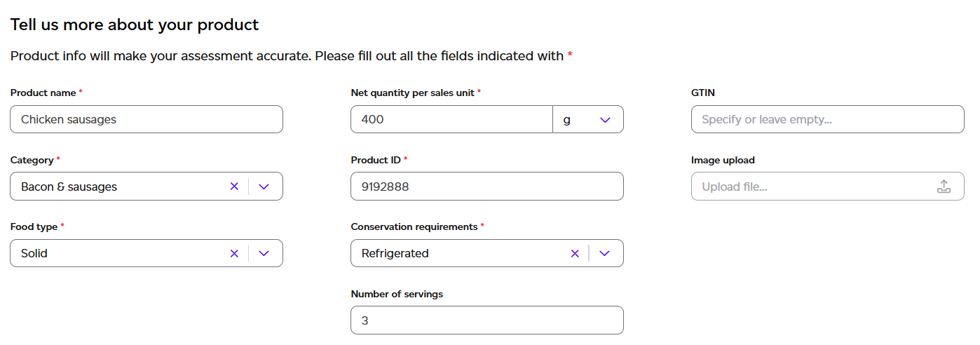
Task: Clear the Refrigerated conservation requirement
Action: tap(575, 254)
